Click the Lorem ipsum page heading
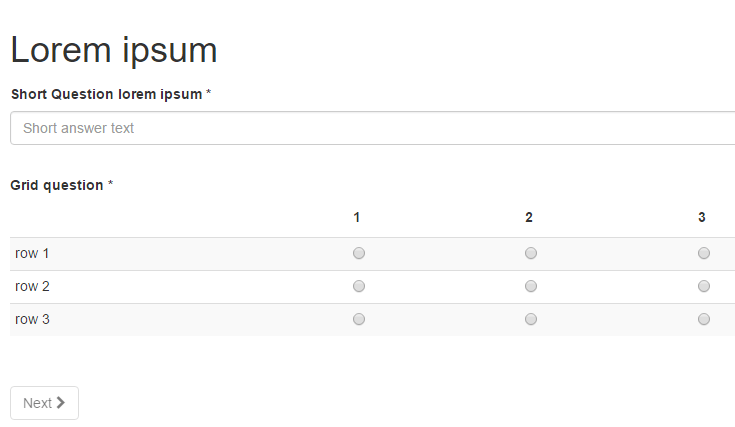735x427 pixels. tap(114, 50)
